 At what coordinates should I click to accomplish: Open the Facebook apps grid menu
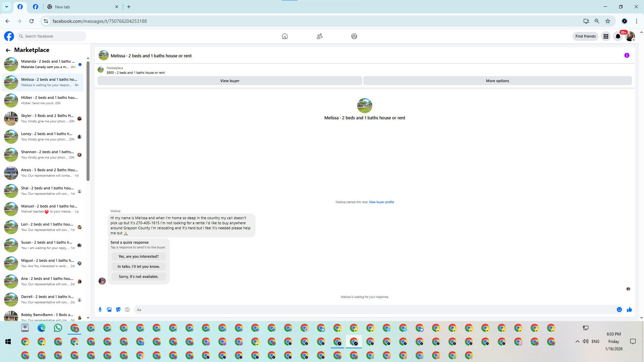coord(606,36)
